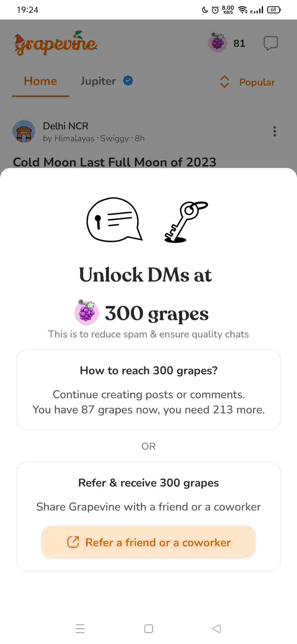The image size is (297, 644).
Task: Tap the grape emoji beside 300 grapes
Action: click(x=87, y=313)
